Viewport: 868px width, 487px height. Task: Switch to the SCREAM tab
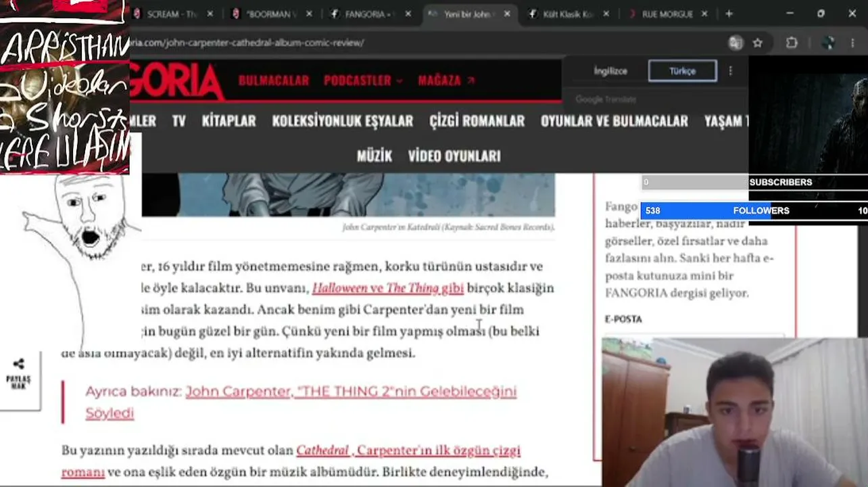tap(171, 14)
